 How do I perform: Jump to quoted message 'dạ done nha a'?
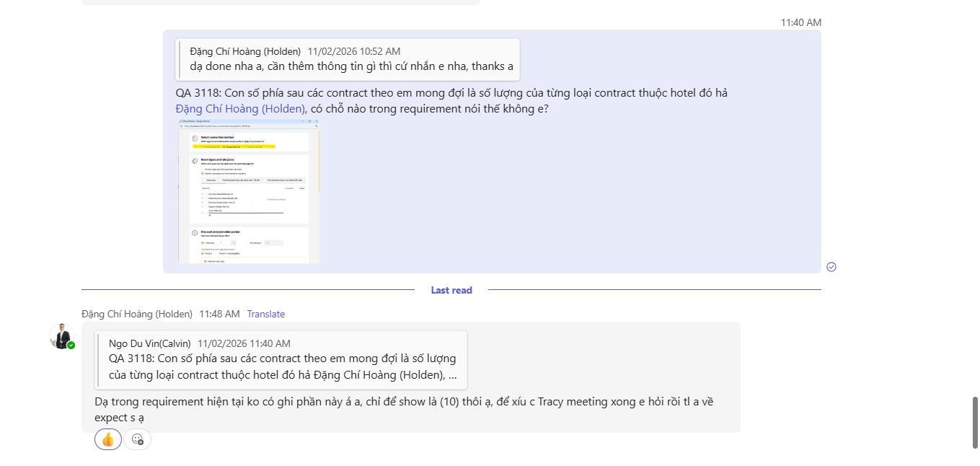click(351, 66)
